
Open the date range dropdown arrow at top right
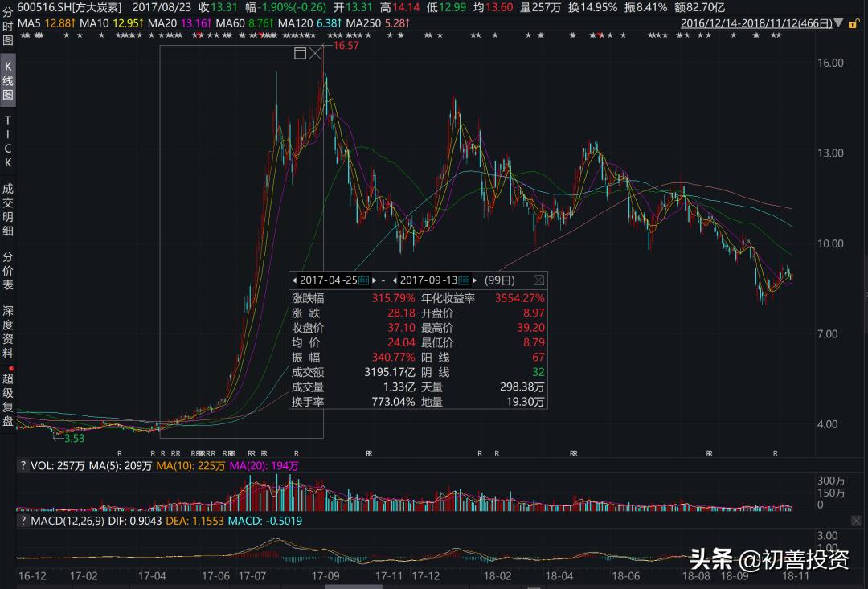pos(838,23)
